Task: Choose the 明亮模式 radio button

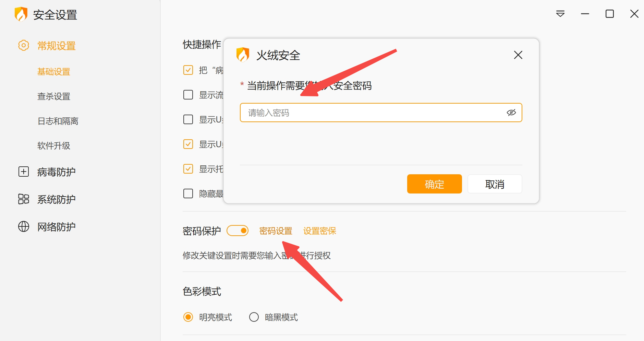Action: [188, 317]
